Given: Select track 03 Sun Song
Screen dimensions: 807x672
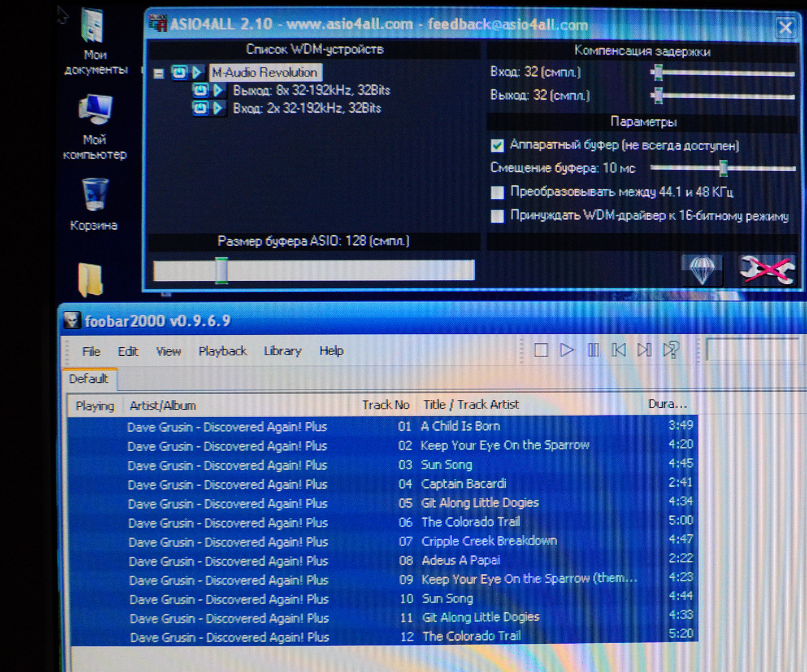Looking at the screenshot, I should (x=383, y=465).
